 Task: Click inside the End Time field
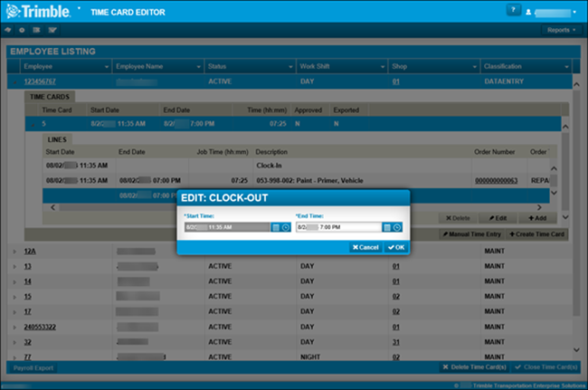pyautogui.click(x=335, y=227)
